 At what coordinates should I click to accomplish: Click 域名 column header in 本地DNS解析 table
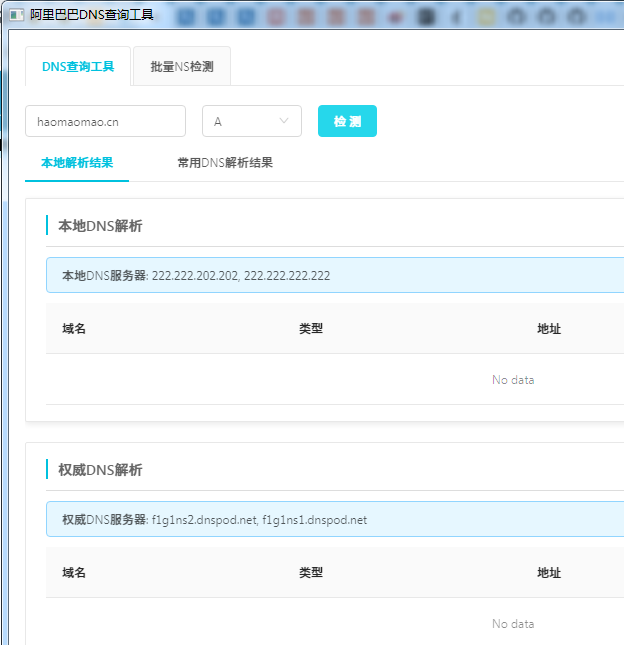click(x=74, y=329)
